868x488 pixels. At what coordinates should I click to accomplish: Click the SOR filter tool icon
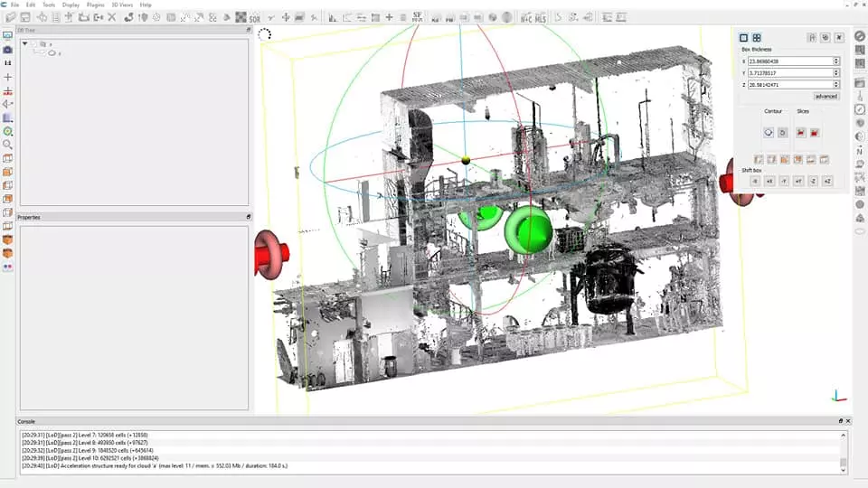click(255, 17)
